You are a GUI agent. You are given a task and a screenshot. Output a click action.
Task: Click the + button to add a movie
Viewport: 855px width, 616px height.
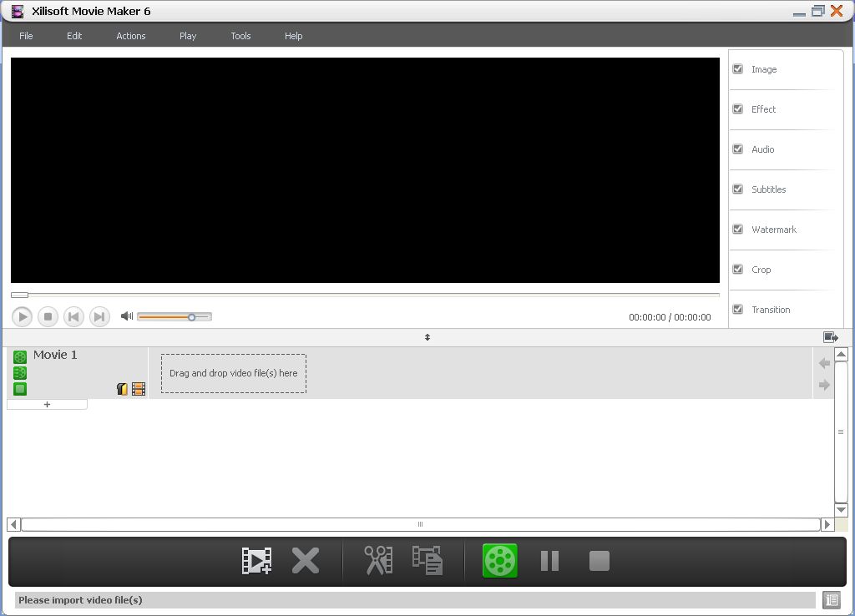(x=47, y=404)
